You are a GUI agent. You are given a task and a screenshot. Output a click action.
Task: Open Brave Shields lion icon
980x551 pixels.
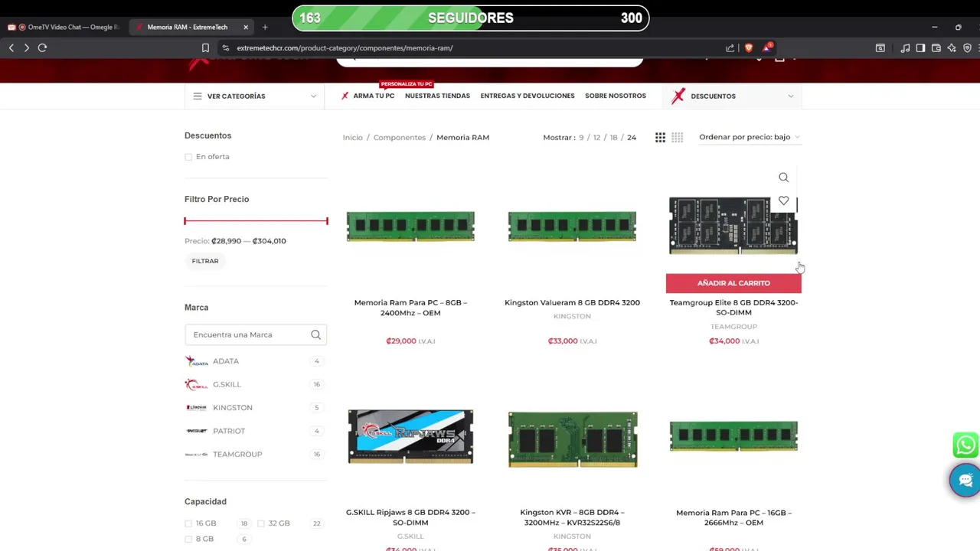[x=749, y=47]
